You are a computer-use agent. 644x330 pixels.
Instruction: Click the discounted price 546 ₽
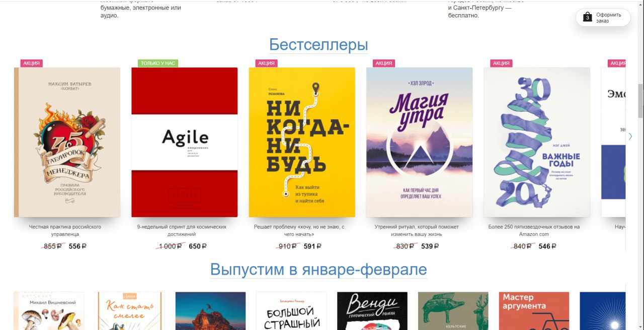[547, 246]
